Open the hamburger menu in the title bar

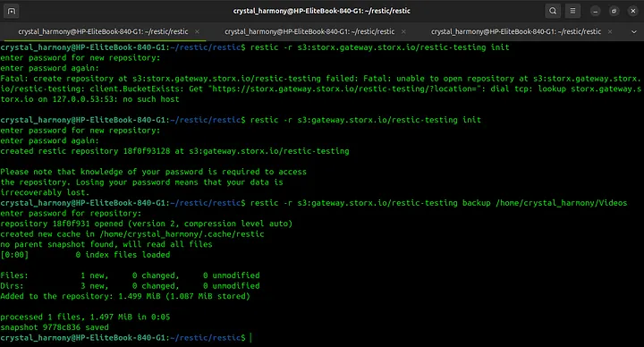(x=572, y=11)
